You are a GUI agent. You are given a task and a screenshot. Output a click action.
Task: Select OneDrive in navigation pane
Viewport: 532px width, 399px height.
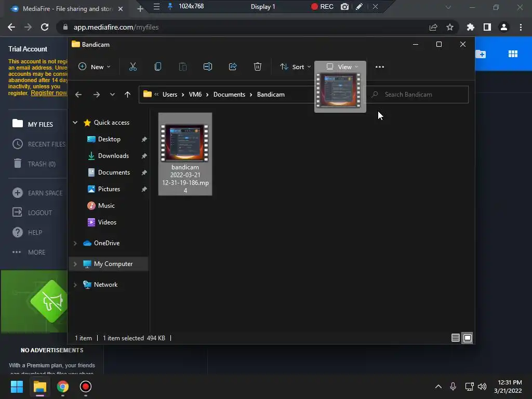point(107,243)
